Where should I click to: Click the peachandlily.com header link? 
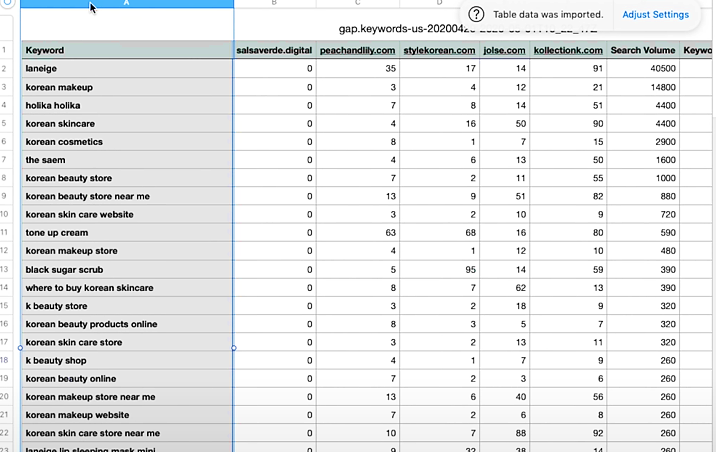pos(358,50)
